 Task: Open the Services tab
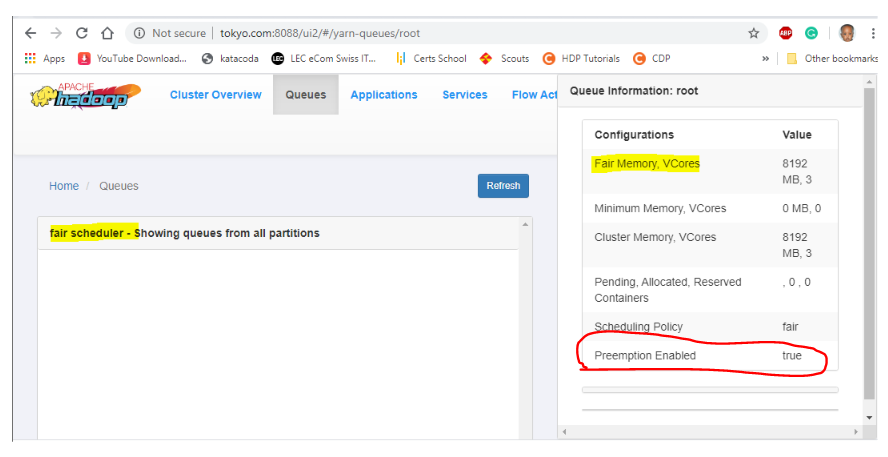click(x=464, y=95)
